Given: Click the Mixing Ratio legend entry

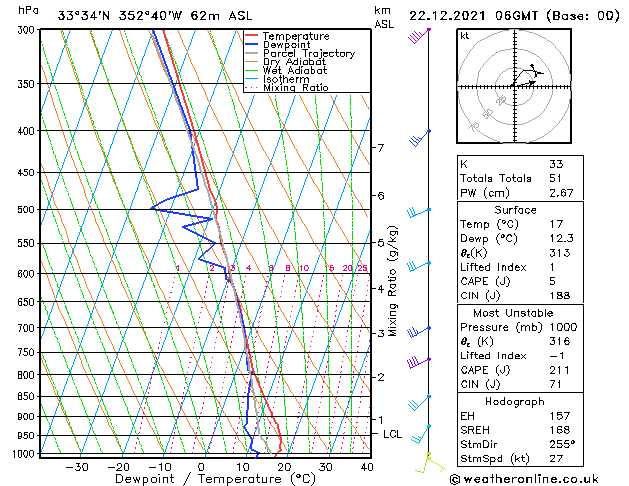Looking at the screenshot, I should pos(287,88).
